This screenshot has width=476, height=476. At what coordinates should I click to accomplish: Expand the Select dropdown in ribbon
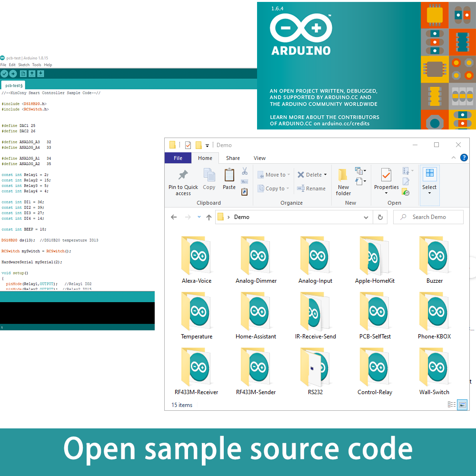429,193
